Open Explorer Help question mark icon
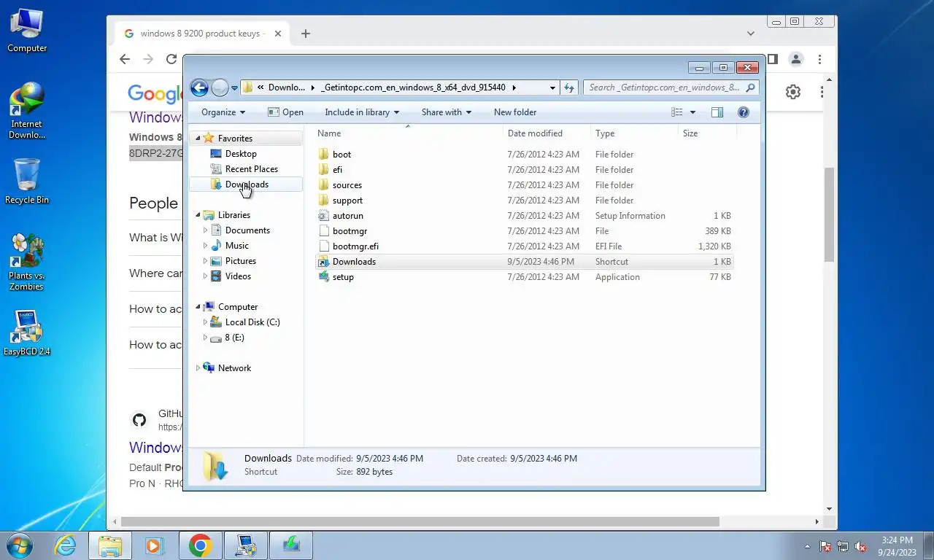The image size is (934, 560). pos(744,112)
